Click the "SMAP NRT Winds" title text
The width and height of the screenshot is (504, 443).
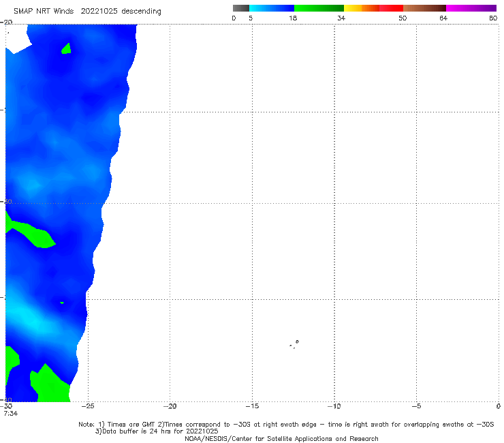tap(44, 12)
